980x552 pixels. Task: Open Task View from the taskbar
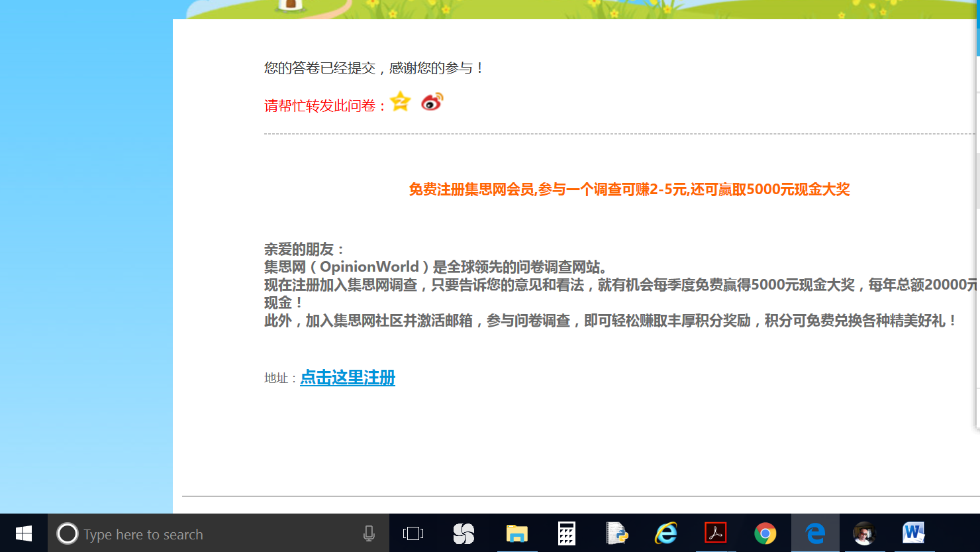click(413, 533)
